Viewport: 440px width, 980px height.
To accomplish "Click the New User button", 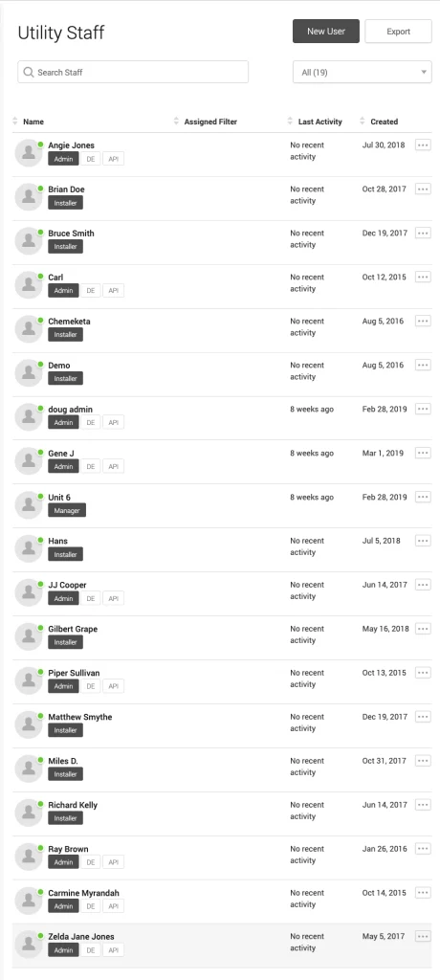I will click(326, 32).
